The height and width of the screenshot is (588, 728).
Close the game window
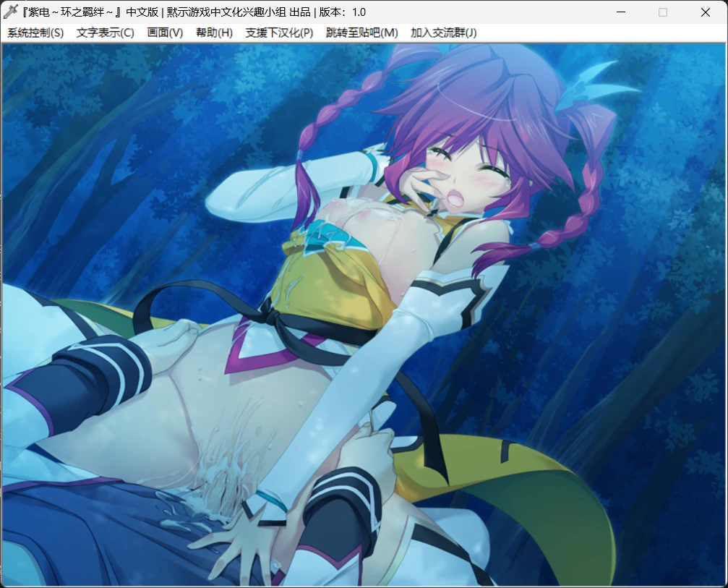pos(706,12)
